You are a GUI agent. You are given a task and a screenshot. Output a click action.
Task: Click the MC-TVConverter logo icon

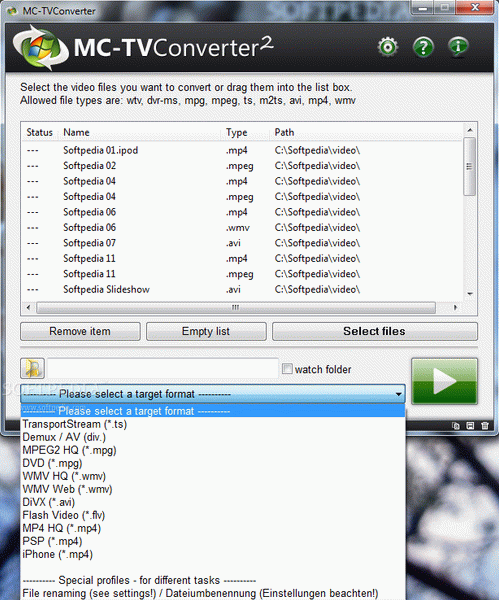coord(38,47)
